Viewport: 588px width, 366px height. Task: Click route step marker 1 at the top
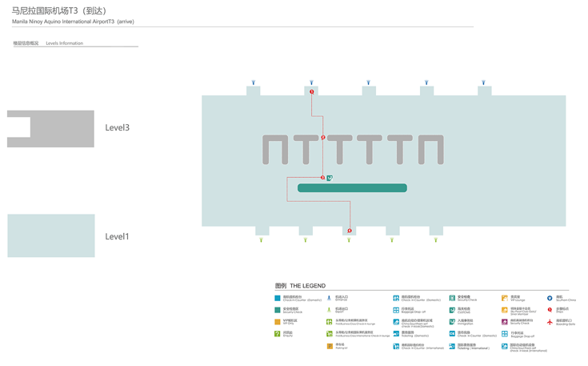(312, 92)
